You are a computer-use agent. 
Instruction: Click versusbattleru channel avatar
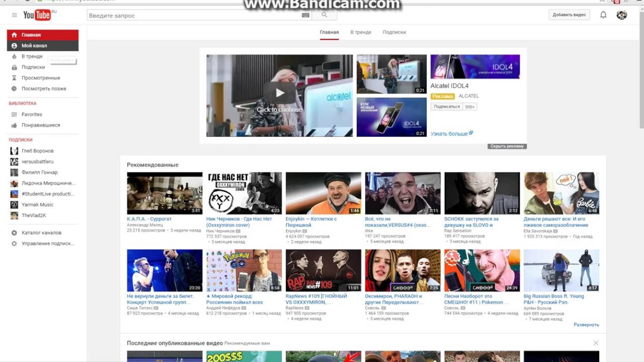pyautogui.click(x=14, y=161)
